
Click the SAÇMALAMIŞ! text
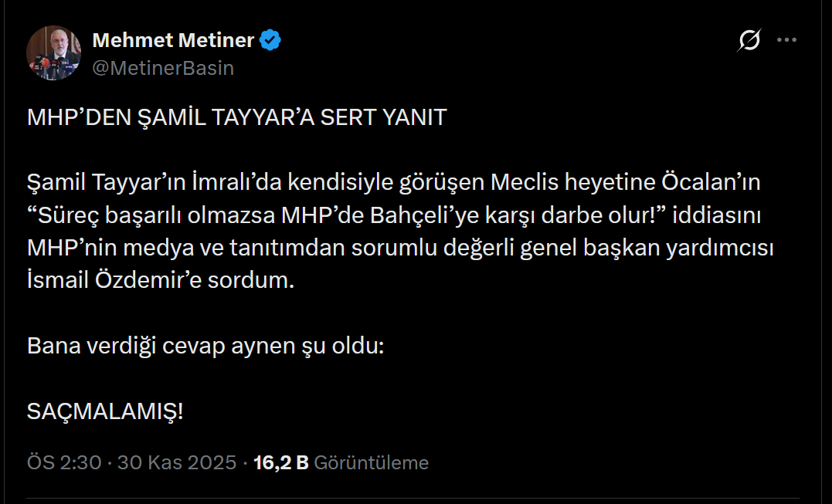pos(105,411)
